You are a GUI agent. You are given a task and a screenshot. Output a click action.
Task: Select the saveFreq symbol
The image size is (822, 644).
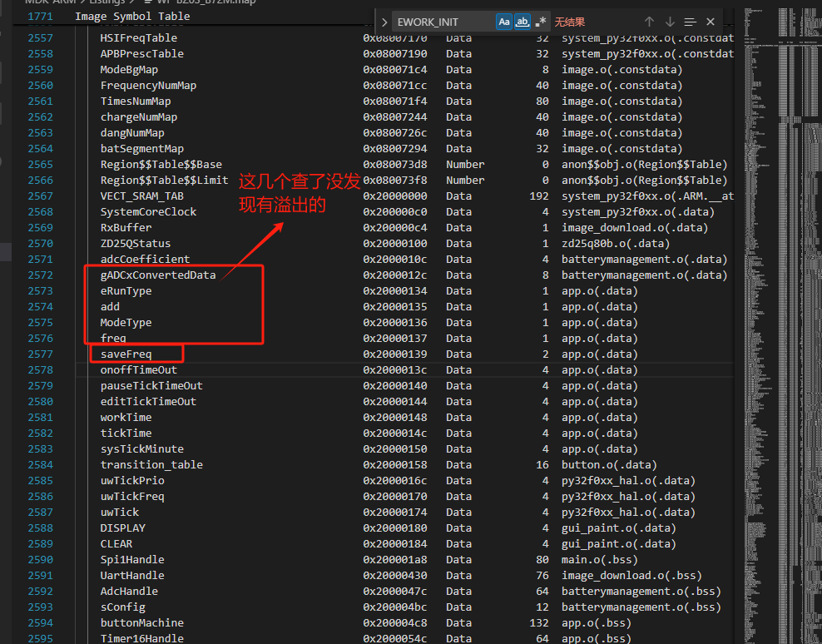(x=126, y=354)
